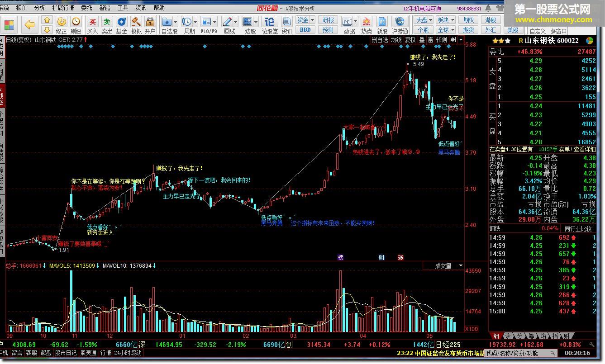Click the BBD button
605x364 pixels.
tap(305, 30)
